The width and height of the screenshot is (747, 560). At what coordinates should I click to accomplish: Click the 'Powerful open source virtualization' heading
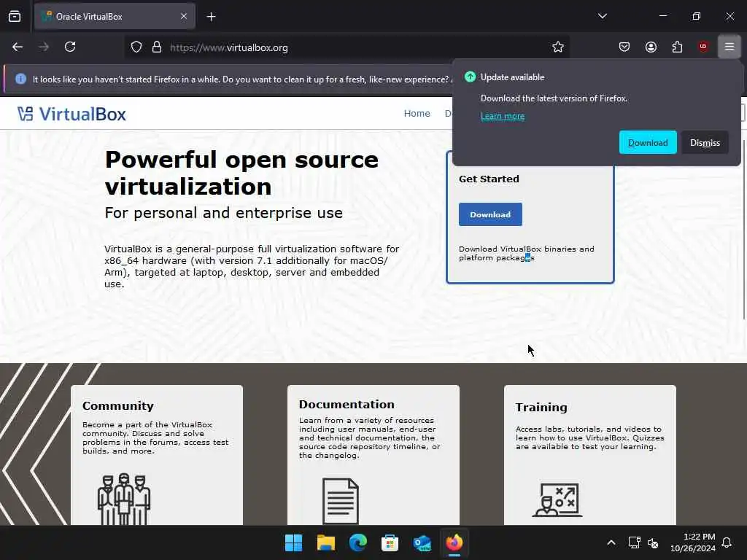241,173
